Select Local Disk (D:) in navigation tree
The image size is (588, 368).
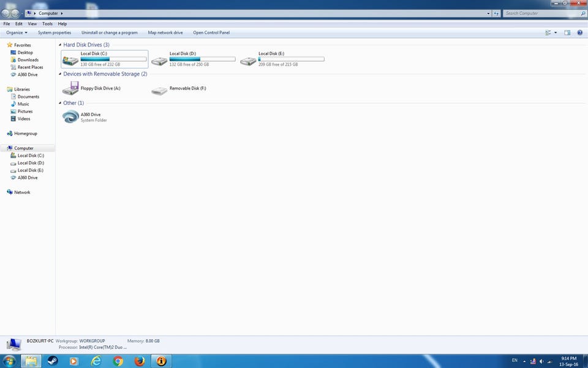click(x=31, y=163)
